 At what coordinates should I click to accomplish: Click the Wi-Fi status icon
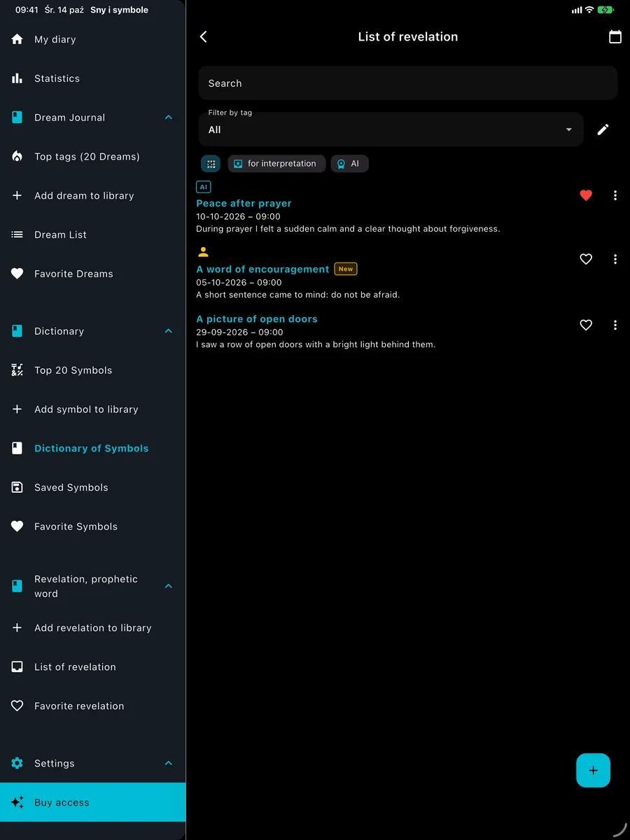589,10
